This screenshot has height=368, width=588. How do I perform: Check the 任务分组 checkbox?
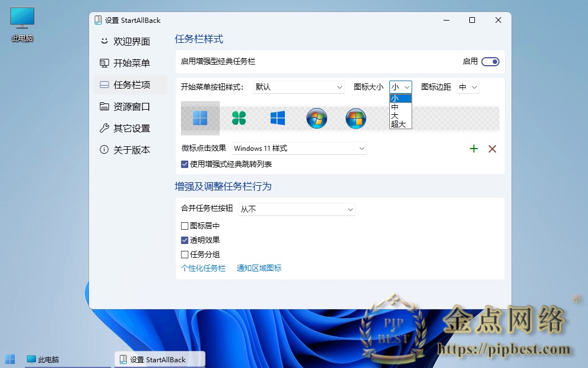pos(184,254)
